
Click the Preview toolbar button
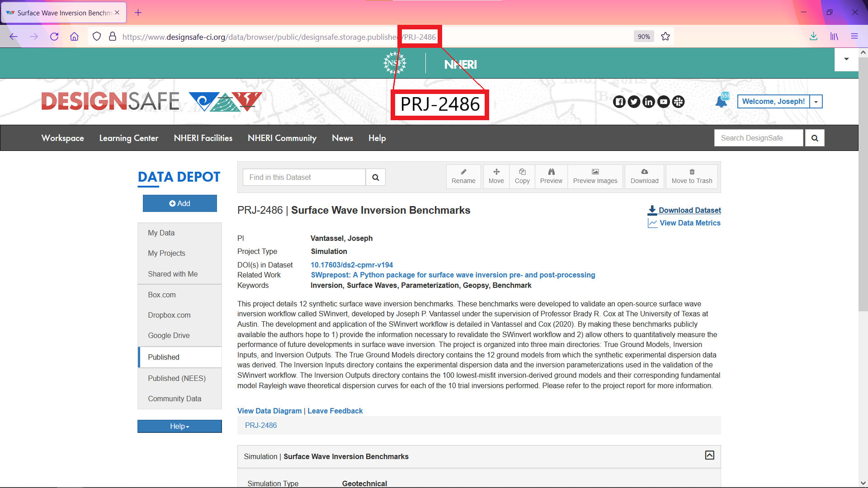coord(551,177)
